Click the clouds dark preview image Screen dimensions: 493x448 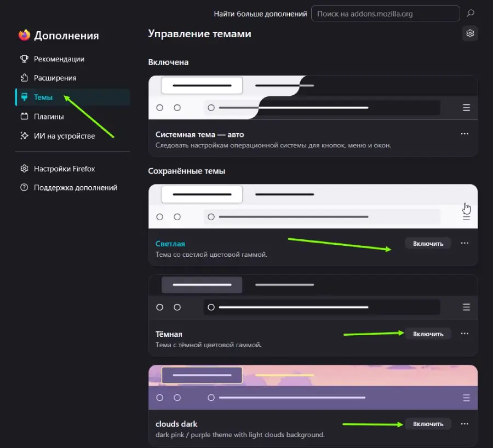point(313,387)
